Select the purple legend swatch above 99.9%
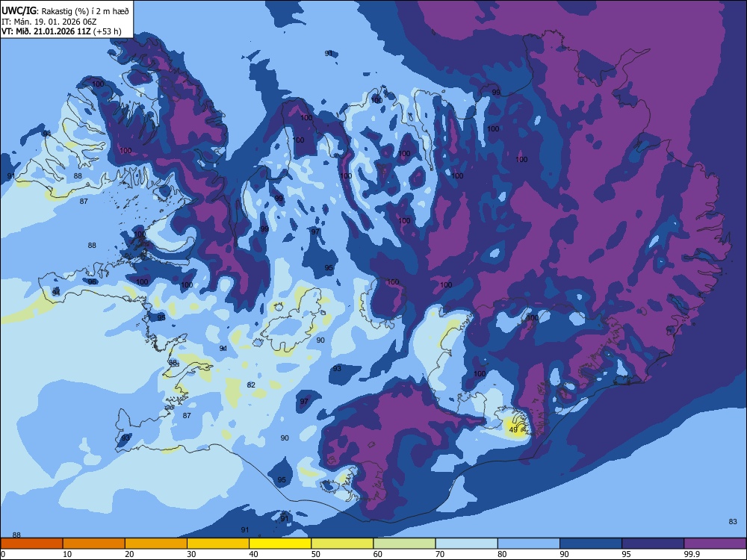Viewport: 747px width, 560px height. (x=715, y=544)
